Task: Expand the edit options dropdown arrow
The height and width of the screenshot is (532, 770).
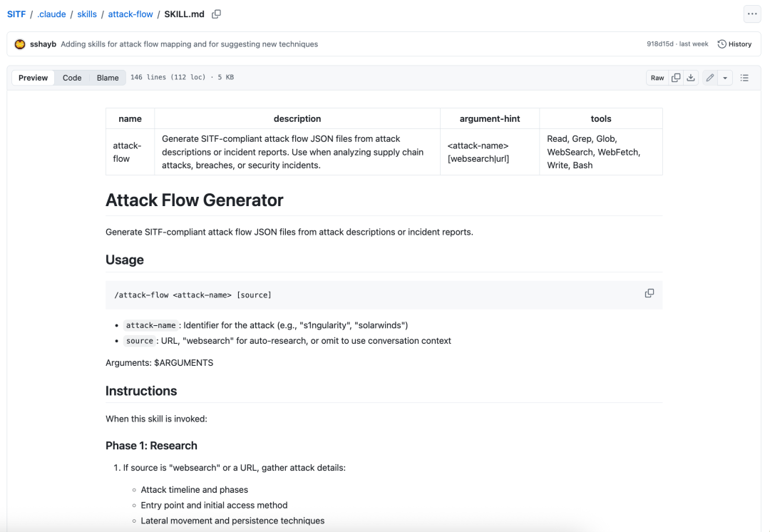Action: coord(725,78)
